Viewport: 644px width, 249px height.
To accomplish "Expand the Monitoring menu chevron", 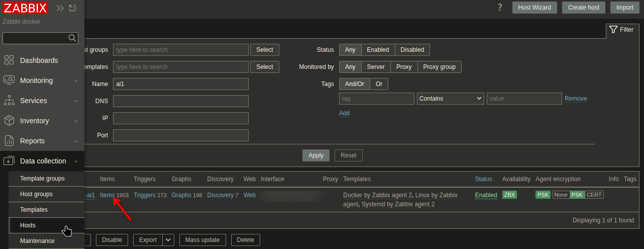I will [76, 80].
